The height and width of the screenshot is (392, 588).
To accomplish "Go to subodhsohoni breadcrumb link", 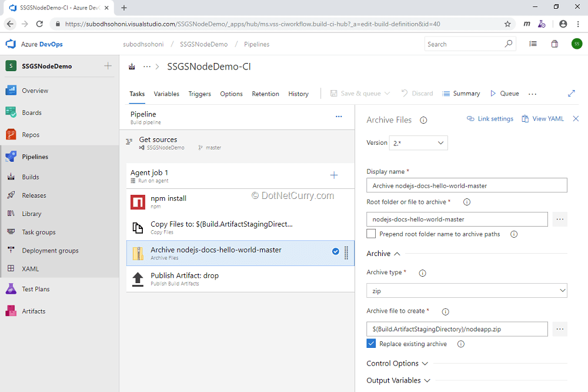I will (143, 44).
